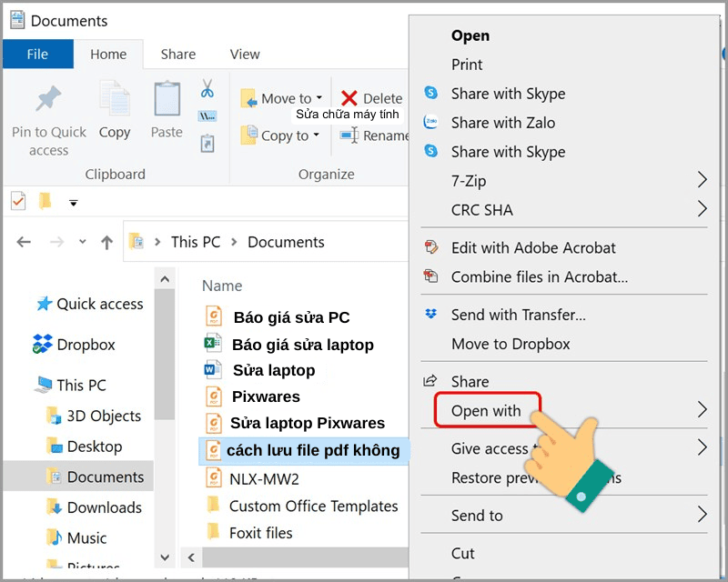
Task: Click the red Delete X icon
Action: [x=349, y=98]
